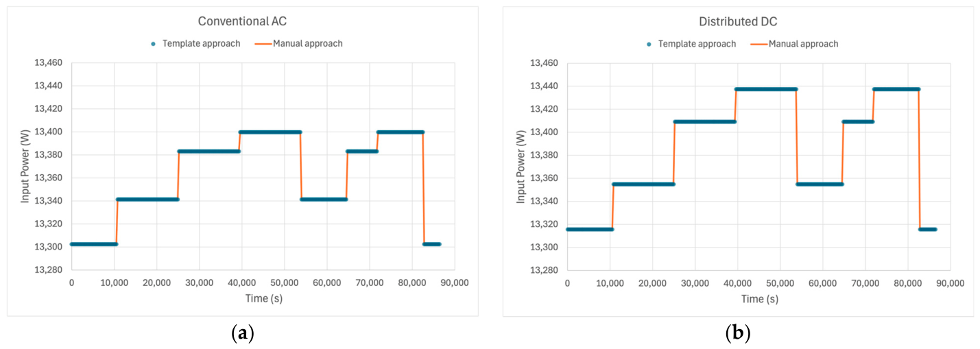Image resolution: width=980 pixels, height=349 pixels.
Task: Click the 13,460 y-axis tick on left chart
Action: pyautogui.click(x=48, y=63)
